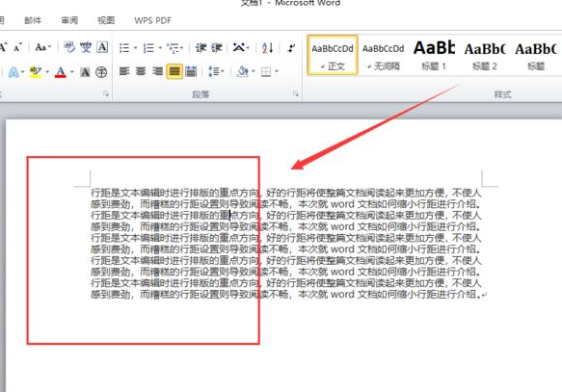The height and width of the screenshot is (392, 562).
Task: Open bullet list dropdown arrow
Action: [135, 47]
